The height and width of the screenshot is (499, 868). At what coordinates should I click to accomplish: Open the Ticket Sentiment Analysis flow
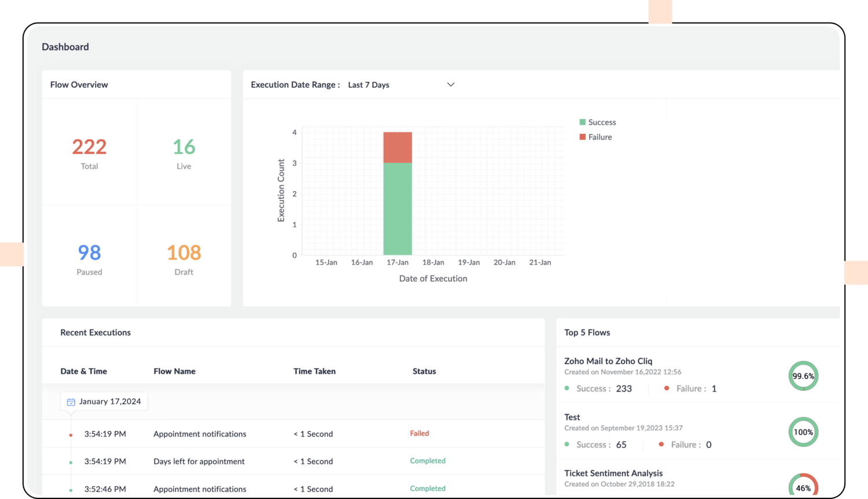click(613, 473)
